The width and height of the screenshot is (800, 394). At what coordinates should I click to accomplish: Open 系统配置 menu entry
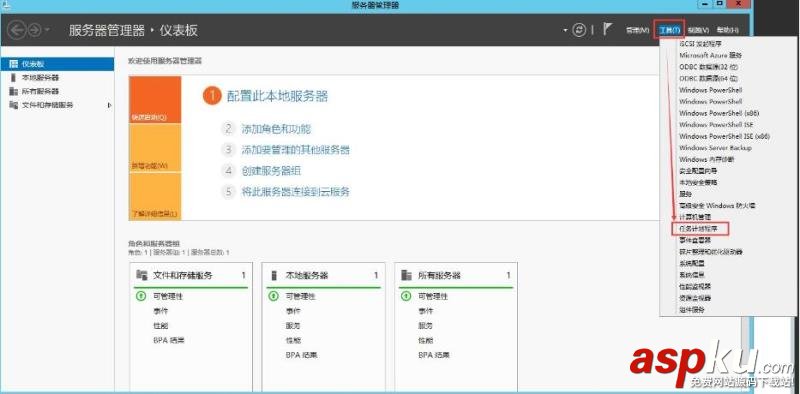click(x=692, y=263)
